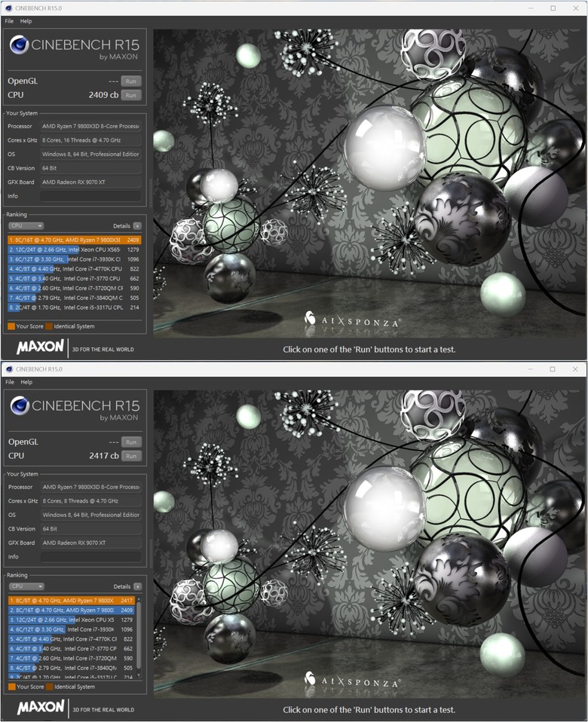Click OS field in the 2409 cb window

pos(90,154)
